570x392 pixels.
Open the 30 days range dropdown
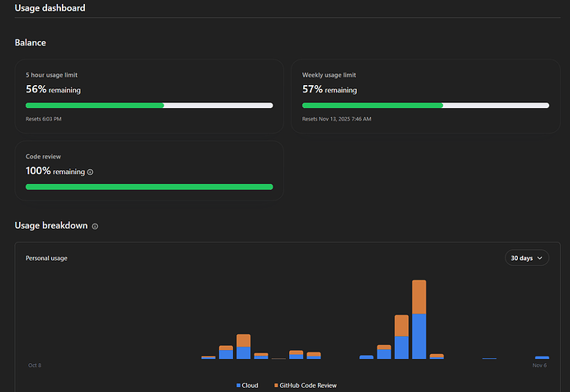(527, 258)
